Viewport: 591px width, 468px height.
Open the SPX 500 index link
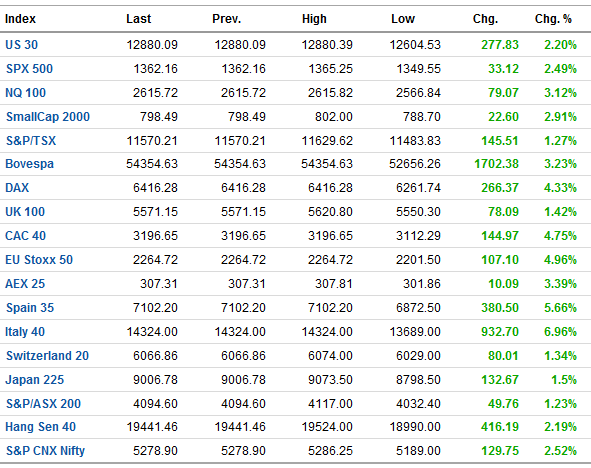pyautogui.click(x=29, y=69)
